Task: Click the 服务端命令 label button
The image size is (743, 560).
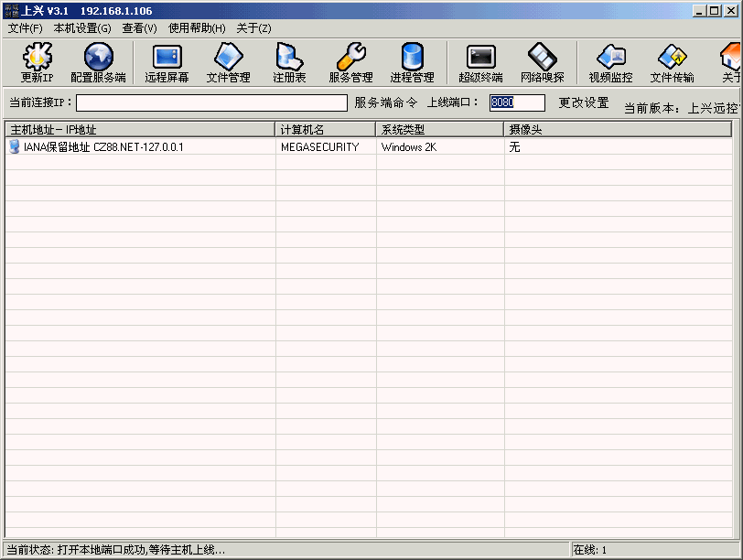Action: [x=386, y=103]
